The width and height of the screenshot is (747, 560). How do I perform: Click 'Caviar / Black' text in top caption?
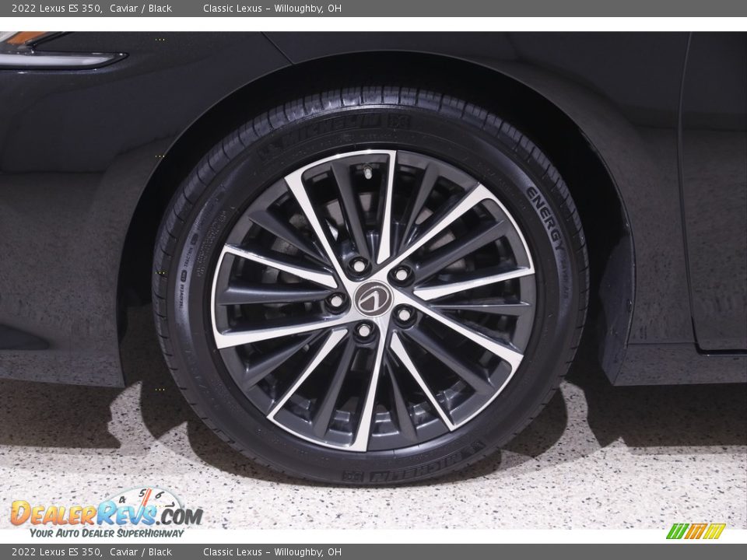click(x=141, y=8)
